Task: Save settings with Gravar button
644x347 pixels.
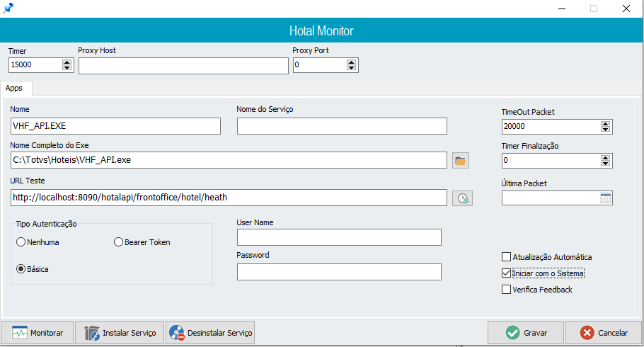Action: (x=526, y=333)
